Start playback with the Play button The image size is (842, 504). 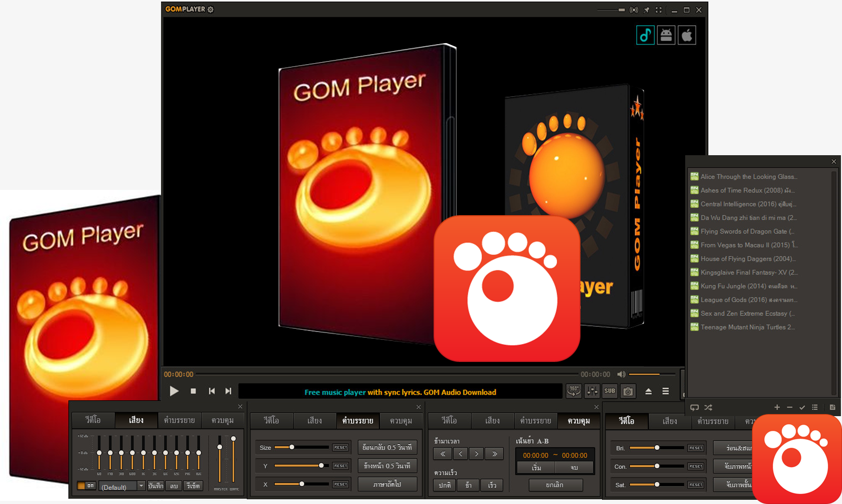click(174, 391)
